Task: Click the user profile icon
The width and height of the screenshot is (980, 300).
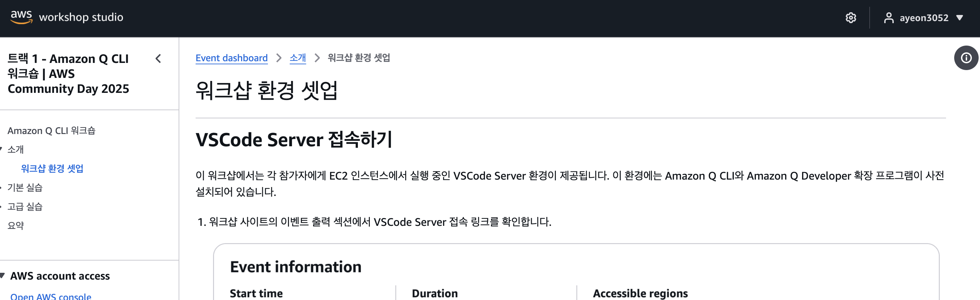Action: 888,18
